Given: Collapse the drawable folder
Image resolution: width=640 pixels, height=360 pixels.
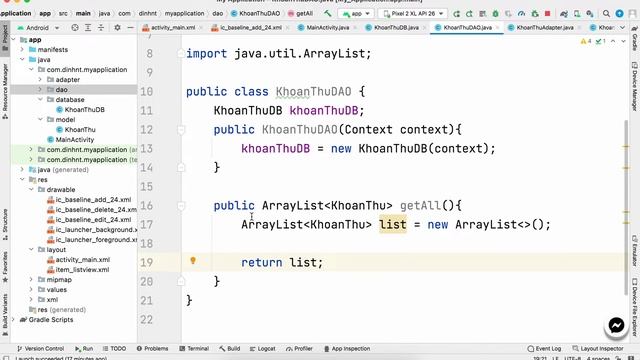Looking at the screenshot, I should point(31,189).
